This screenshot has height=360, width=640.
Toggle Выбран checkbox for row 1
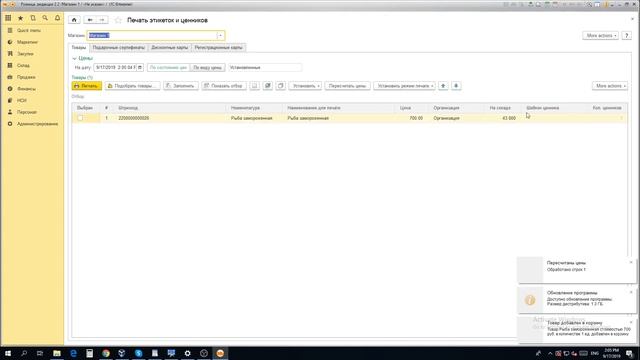coord(80,118)
